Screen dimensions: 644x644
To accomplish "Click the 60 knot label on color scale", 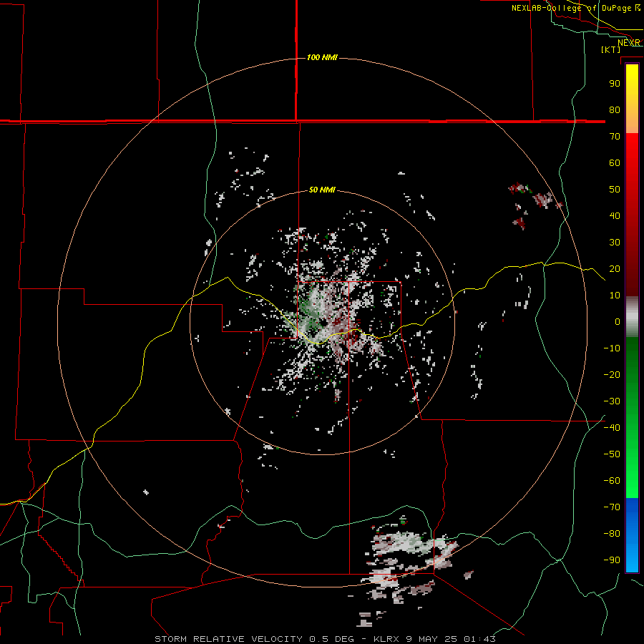I will tap(615, 162).
